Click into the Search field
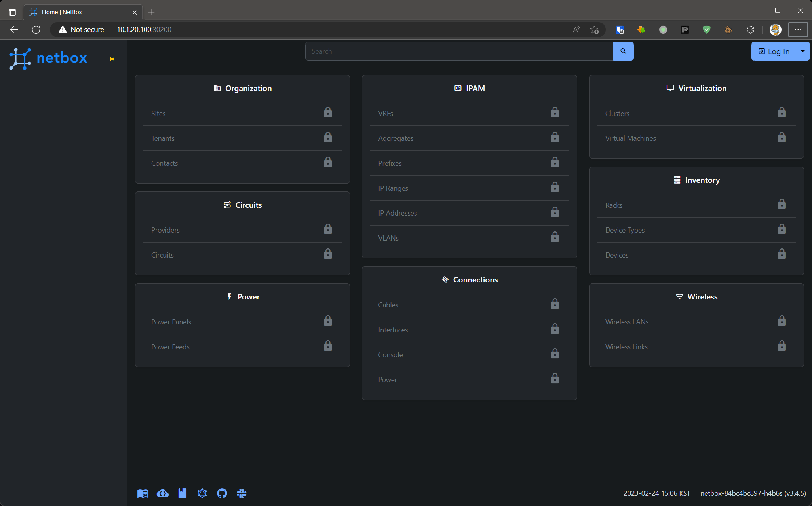Viewport: 812px width, 506px height. coord(459,51)
